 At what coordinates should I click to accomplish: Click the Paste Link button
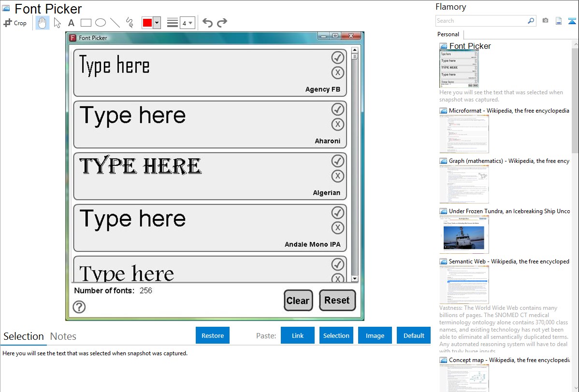click(298, 335)
